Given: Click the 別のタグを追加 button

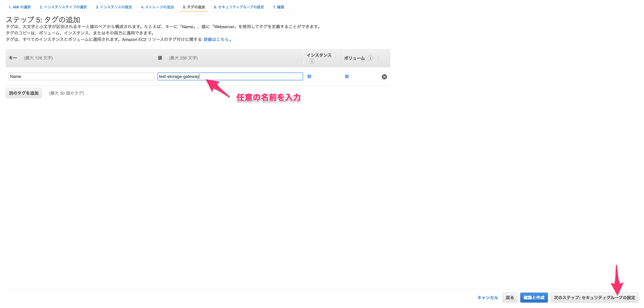Looking at the screenshot, I should click(x=23, y=93).
